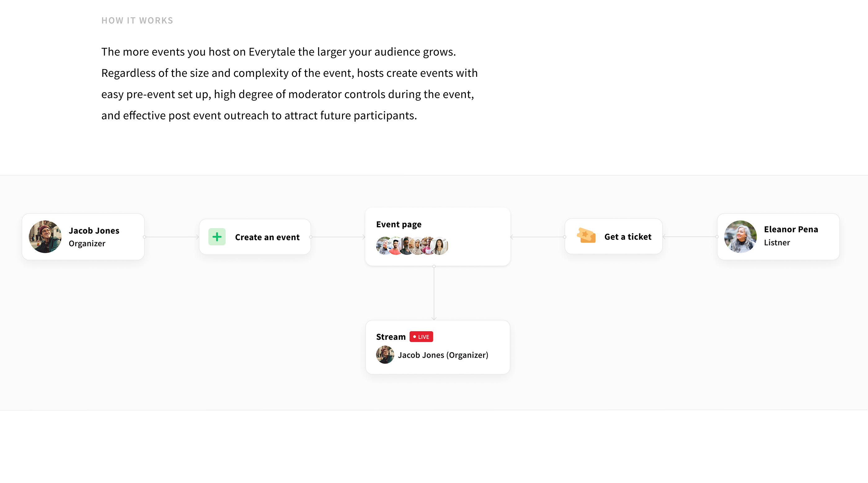Select the attendee avatar wearing a lanyard
Screen dimensions: 868x483
click(439, 246)
